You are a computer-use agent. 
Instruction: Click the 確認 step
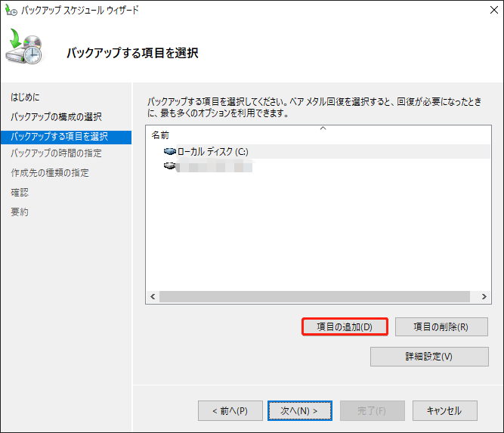[x=20, y=193]
